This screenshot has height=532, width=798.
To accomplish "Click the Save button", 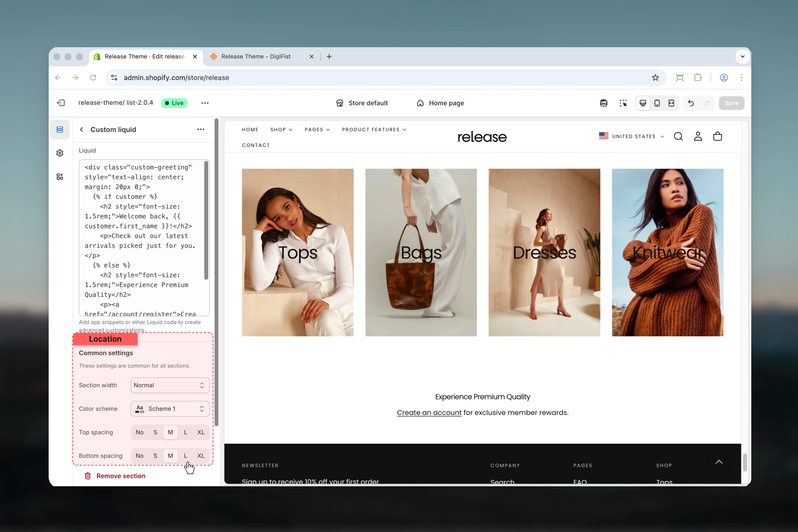I will tap(731, 103).
